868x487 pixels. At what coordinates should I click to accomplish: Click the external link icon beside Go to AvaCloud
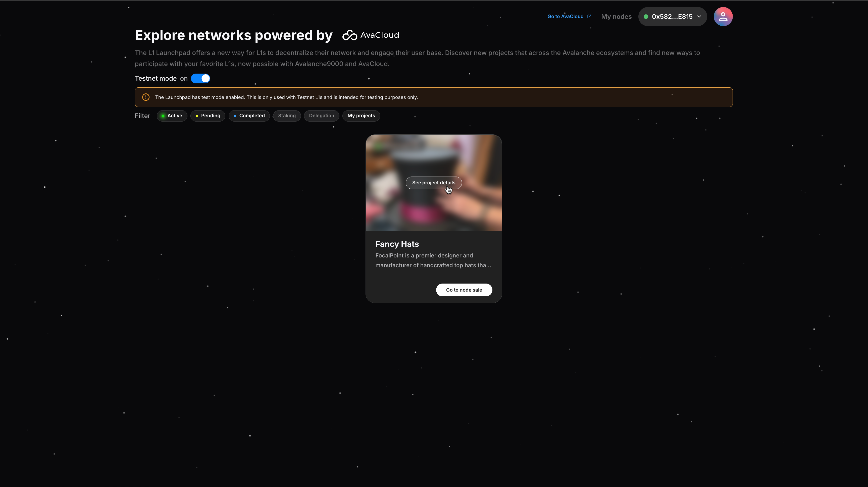[x=589, y=17]
